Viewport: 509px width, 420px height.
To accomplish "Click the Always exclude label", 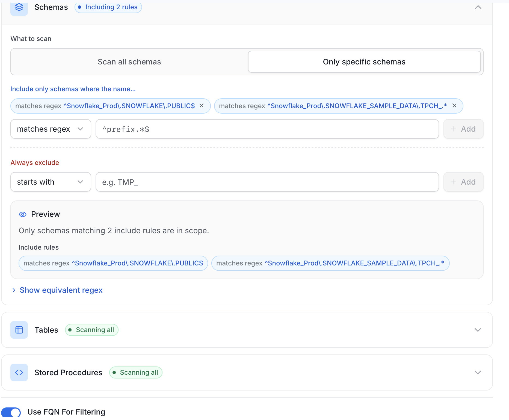I will [x=35, y=163].
